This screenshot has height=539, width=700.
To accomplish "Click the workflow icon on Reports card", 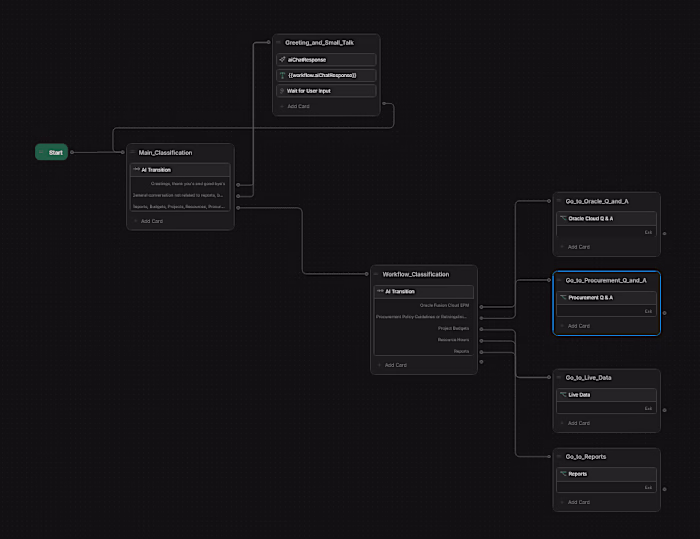I will click(x=563, y=473).
